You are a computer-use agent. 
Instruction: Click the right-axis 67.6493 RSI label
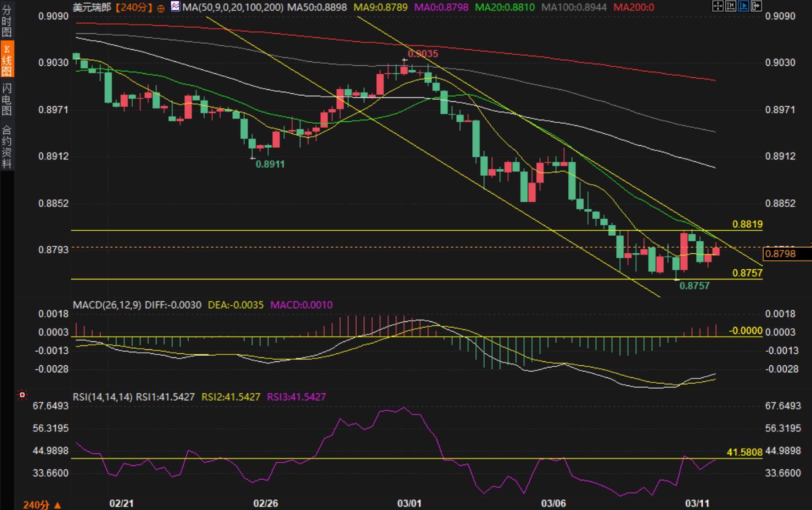tap(783, 406)
